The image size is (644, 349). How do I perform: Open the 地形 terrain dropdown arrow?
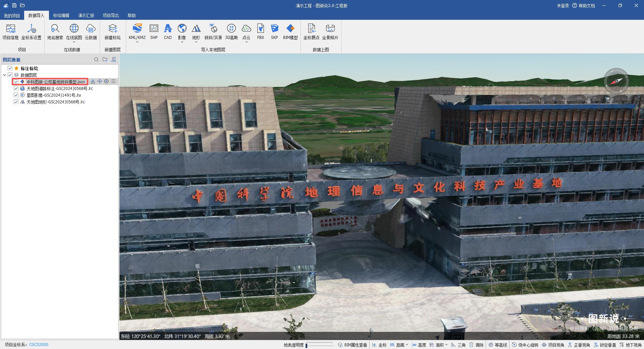tap(196, 42)
